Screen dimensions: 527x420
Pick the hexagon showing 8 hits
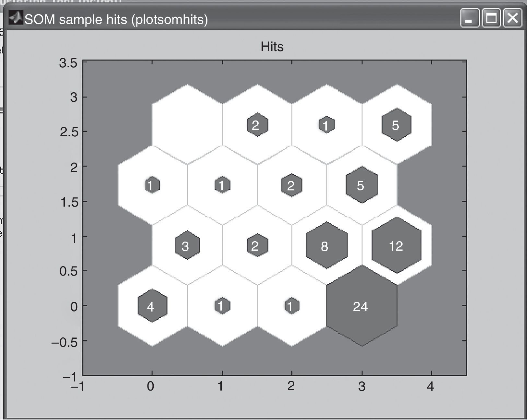tap(326, 246)
